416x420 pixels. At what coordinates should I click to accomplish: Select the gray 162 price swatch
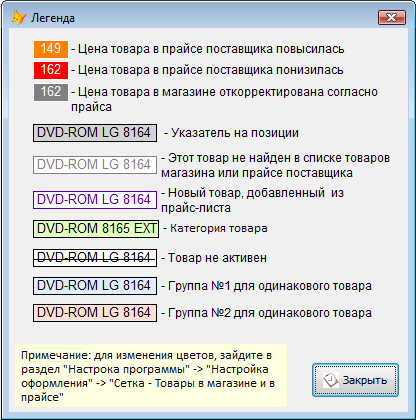coord(51,92)
